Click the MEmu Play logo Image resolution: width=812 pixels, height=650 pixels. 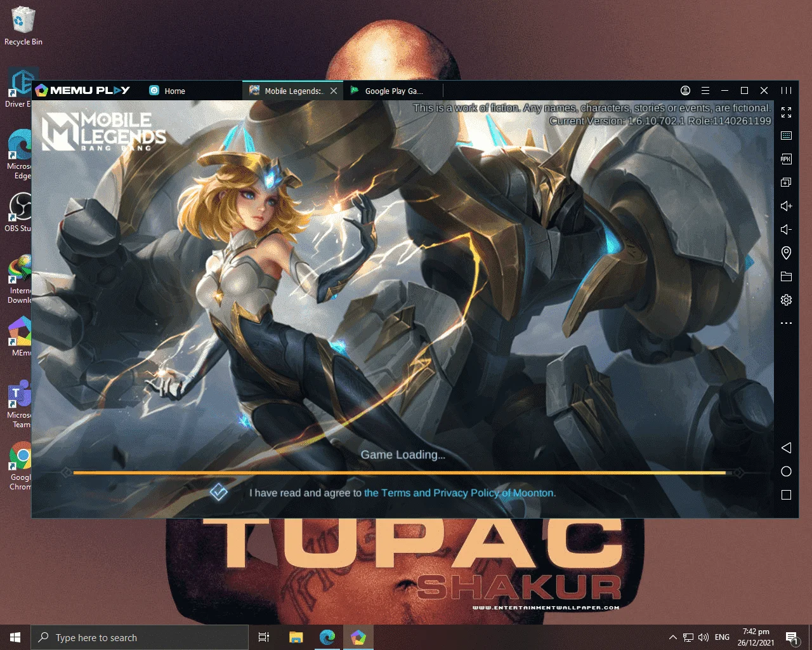point(82,90)
